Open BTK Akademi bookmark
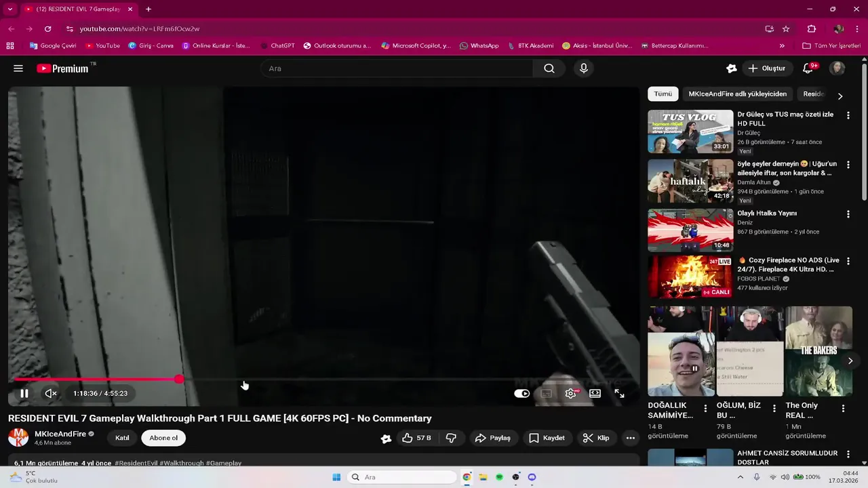This screenshot has width=868, height=488. (x=530, y=46)
